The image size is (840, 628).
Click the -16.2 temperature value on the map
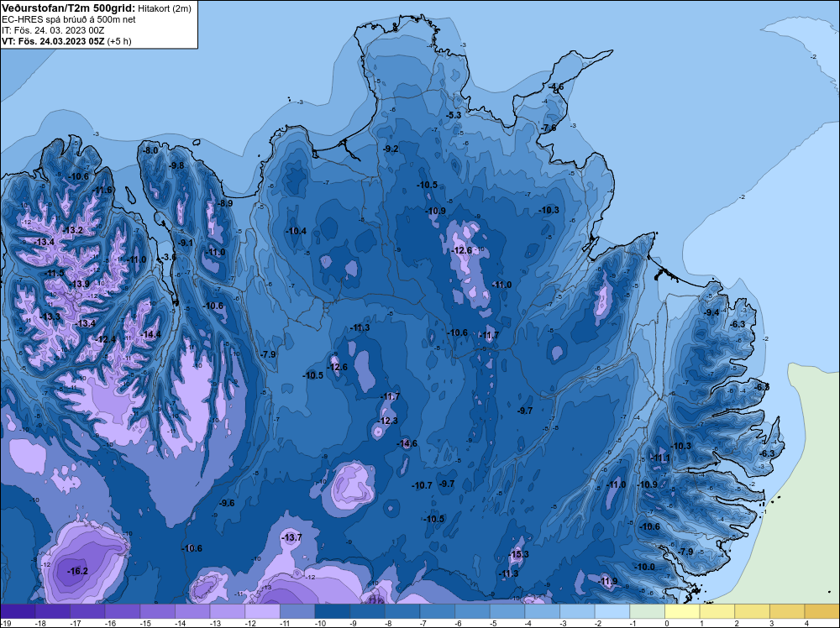tap(77, 571)
